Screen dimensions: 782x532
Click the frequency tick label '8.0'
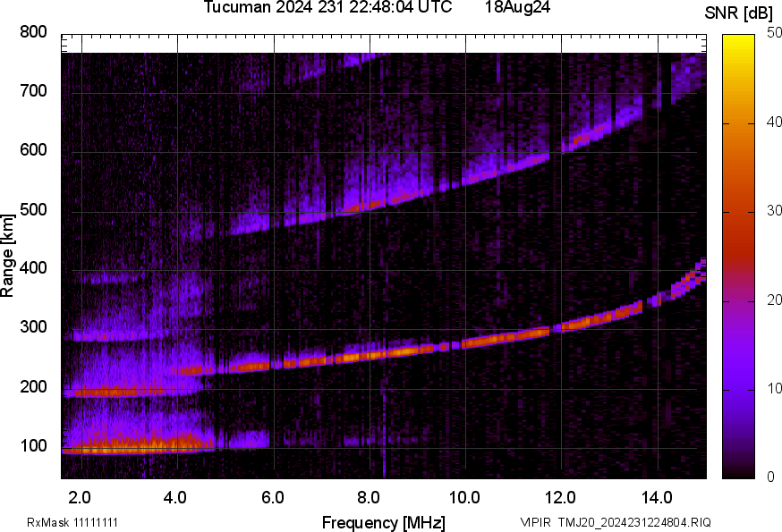pos(369,498)
